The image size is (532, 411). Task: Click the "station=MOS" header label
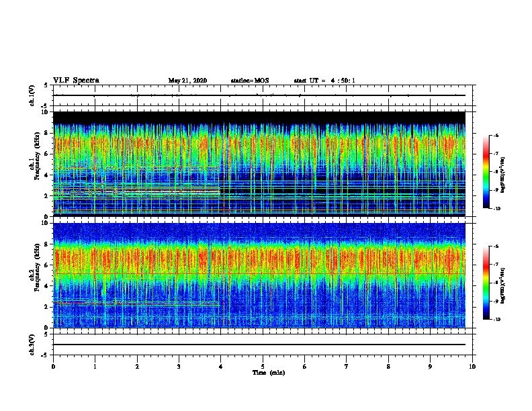[250, 81]
